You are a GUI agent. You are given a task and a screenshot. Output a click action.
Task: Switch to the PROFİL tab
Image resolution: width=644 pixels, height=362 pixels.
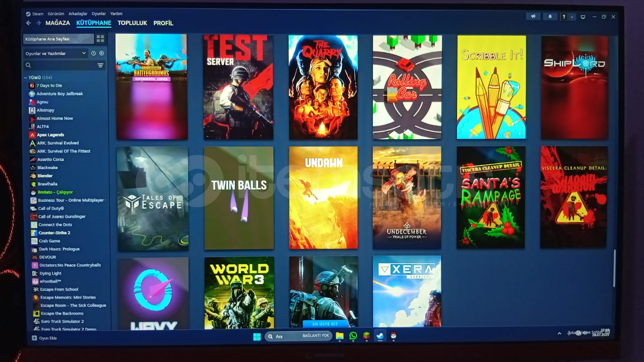point(163,23)
